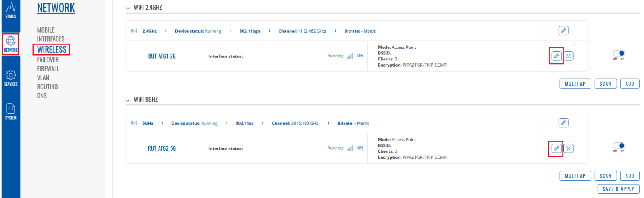Click Multi AP under WIFI 5GHz
Image resolution: width=644 pixels, height=198 pixels.
coord(575,176)
